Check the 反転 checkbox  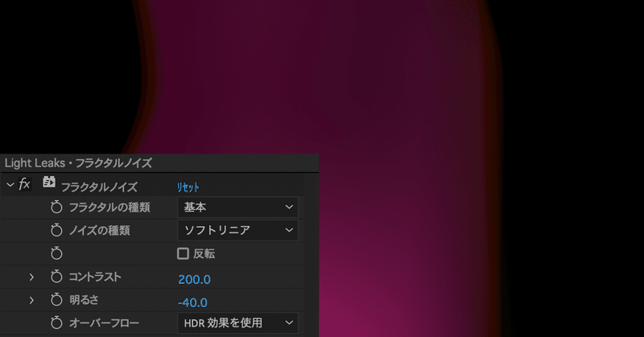pyautogui.click(x=183, y=253)
